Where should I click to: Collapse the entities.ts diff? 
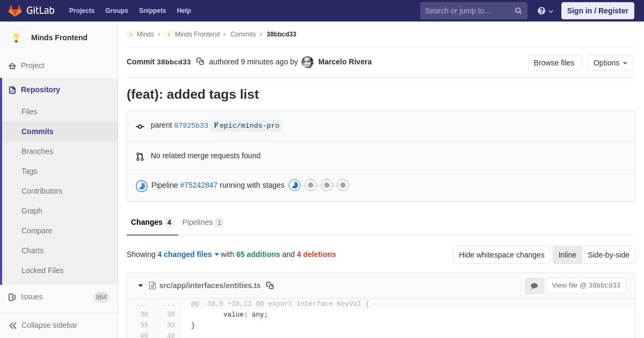click(141, 285)
